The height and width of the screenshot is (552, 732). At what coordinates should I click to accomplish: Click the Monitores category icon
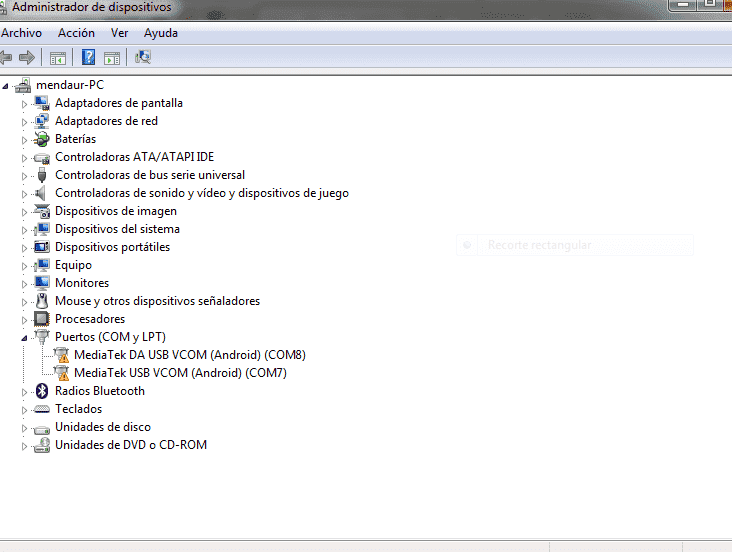[42, 283]
